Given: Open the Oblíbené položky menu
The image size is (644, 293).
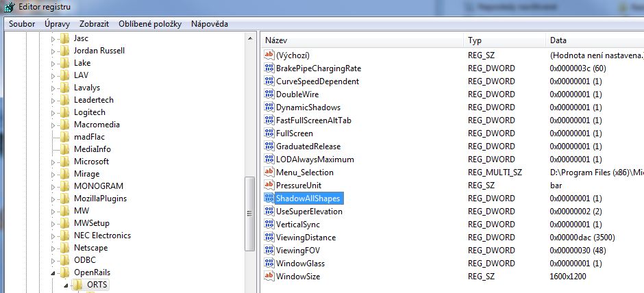Looking at the screenshot, I should (x=150, y=24).
